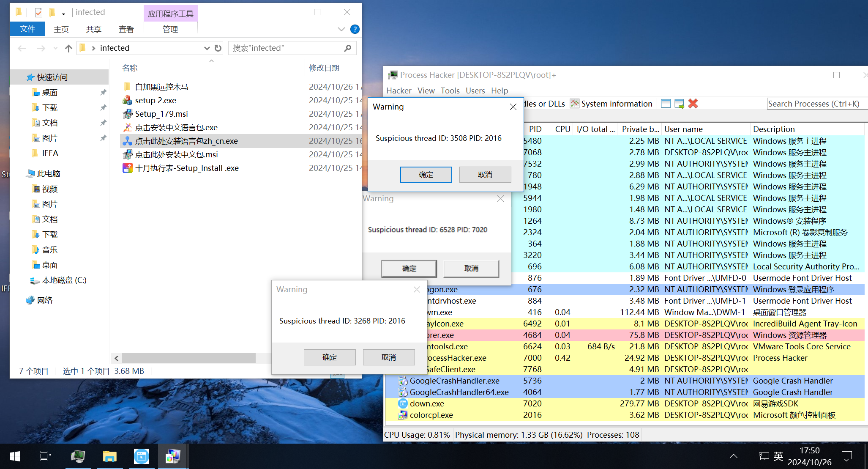Viewport: 868px width, 469px height.
Task: Refresh the infected folder view
Action: (x=218, y=48)
